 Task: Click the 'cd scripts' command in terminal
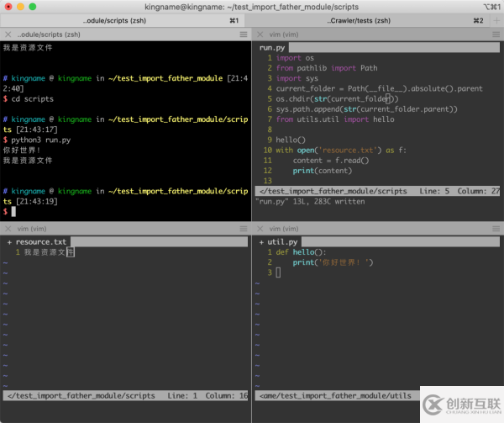point(33,99)
